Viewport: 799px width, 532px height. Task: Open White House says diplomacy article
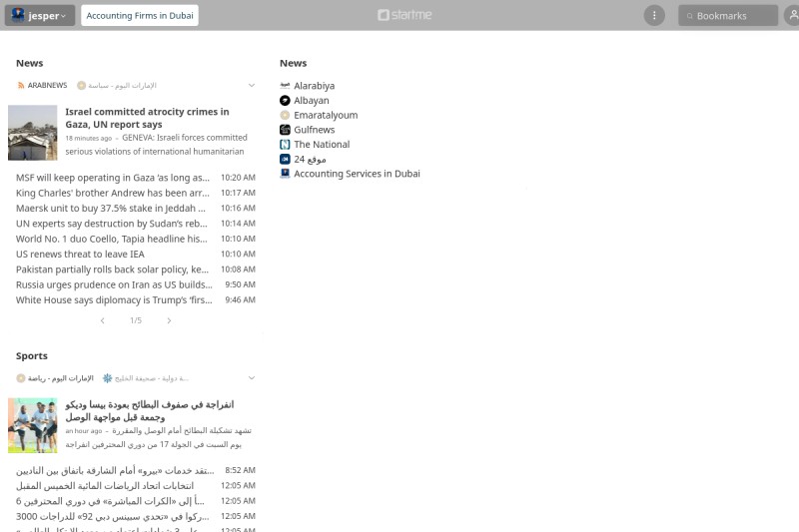(x=114, y=299)
